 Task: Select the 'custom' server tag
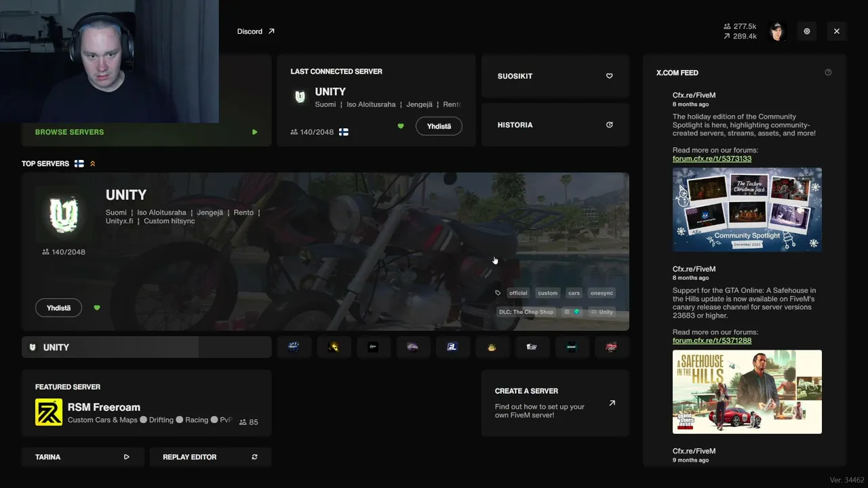(547, 293)
